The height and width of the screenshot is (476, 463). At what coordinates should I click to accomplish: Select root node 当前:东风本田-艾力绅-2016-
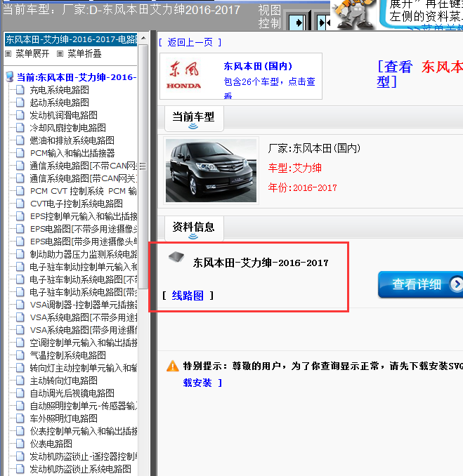click(x=77, y=77)
